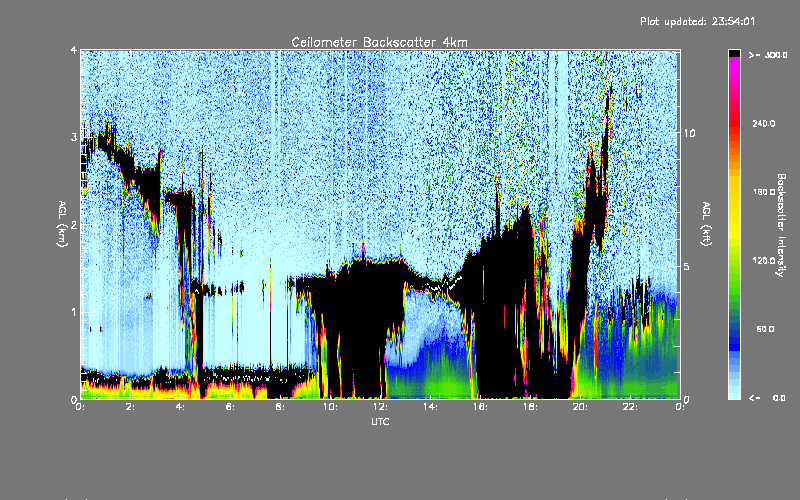Click the '6:' UTC time tick

pyautogui.click(x=230, y=407)
